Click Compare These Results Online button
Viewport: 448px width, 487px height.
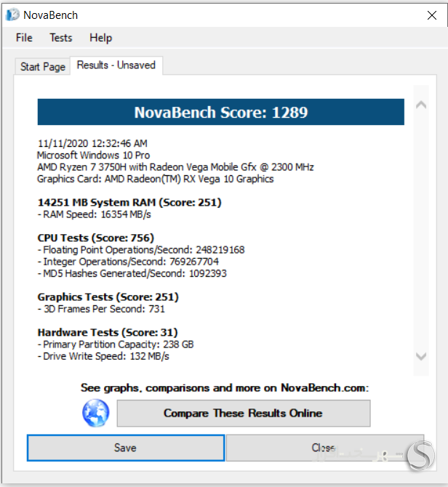(244, 413)
